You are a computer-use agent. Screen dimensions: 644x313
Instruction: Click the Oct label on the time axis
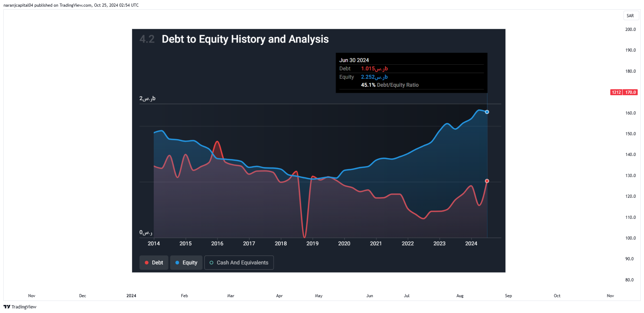557,296
